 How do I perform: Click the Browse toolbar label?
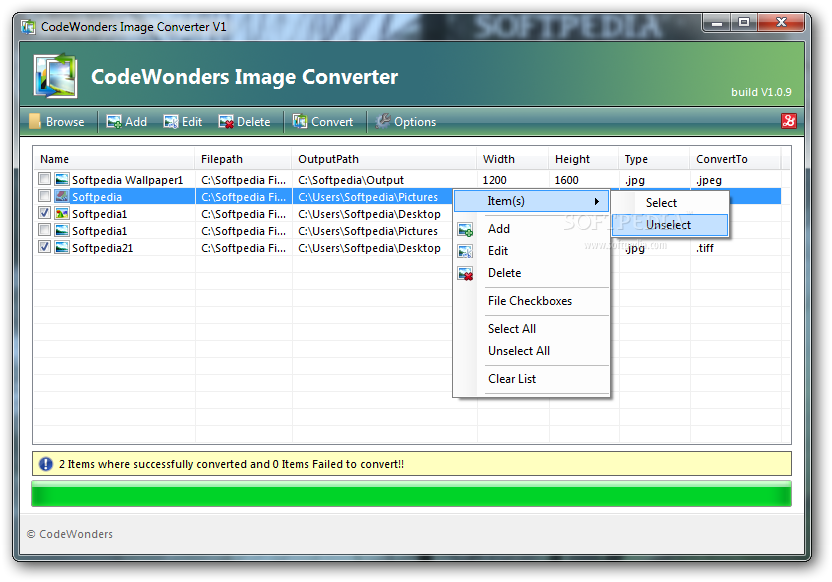[65, 122]
